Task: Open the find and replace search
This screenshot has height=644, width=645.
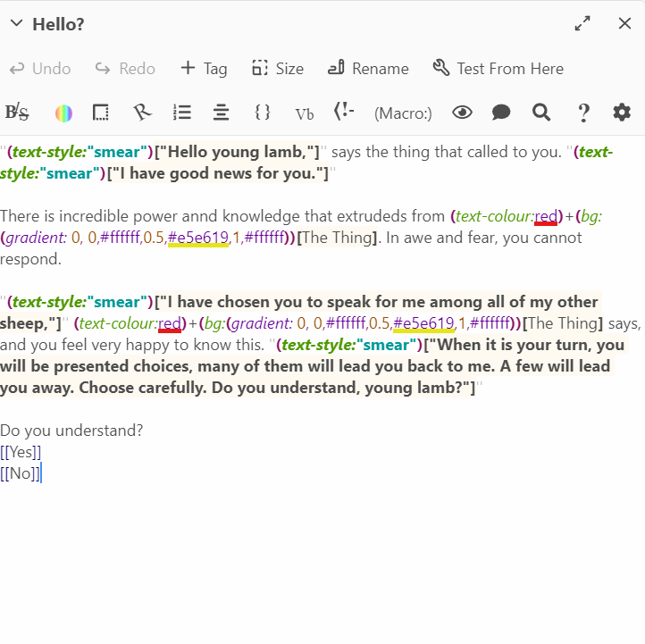Action: click(541, 113)
